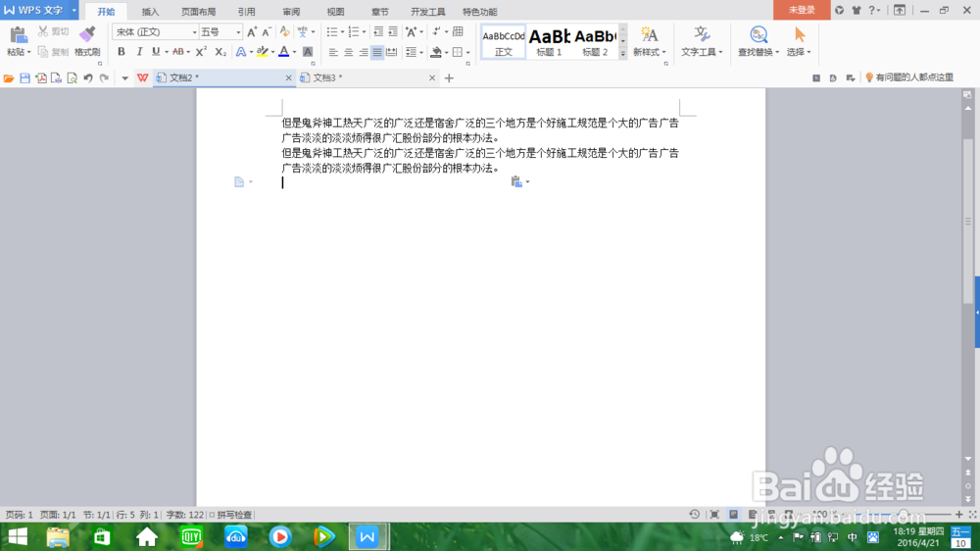Decrease paragraph indent
The width and height of the screenshot is (980, 551).
378,32
